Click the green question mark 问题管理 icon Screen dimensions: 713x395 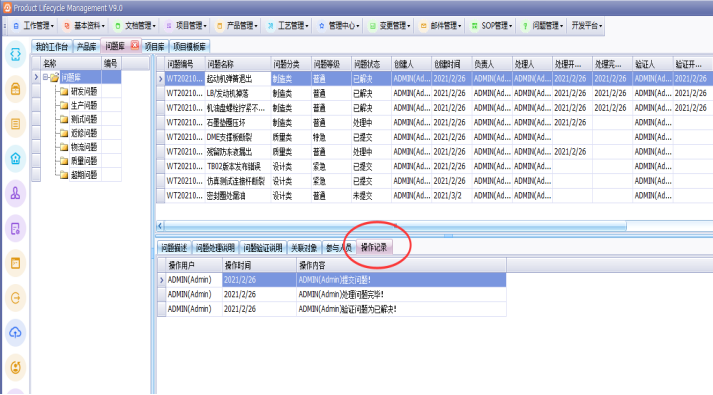[x=525, y=26]
